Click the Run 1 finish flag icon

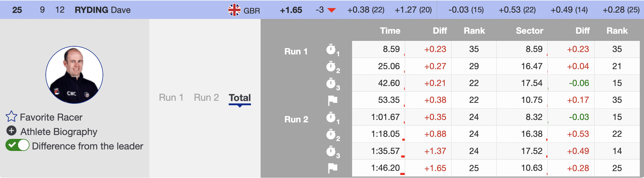point(333,100)
